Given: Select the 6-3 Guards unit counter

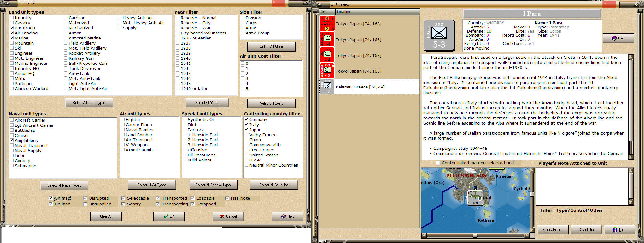Looking at the screenshot, I should pos(327,71).
